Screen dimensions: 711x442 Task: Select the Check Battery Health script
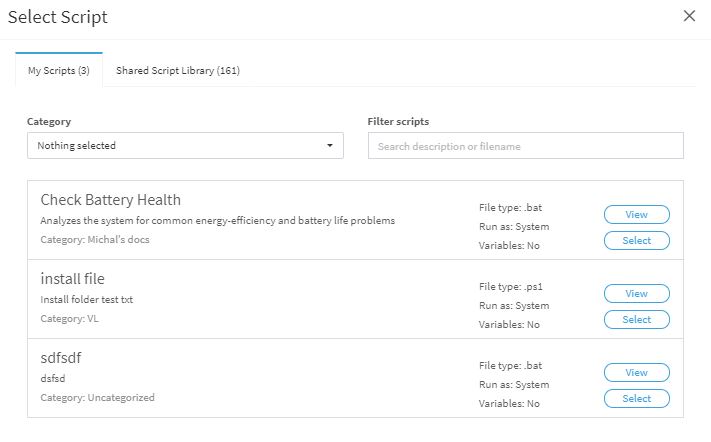[x=637, y=241]
